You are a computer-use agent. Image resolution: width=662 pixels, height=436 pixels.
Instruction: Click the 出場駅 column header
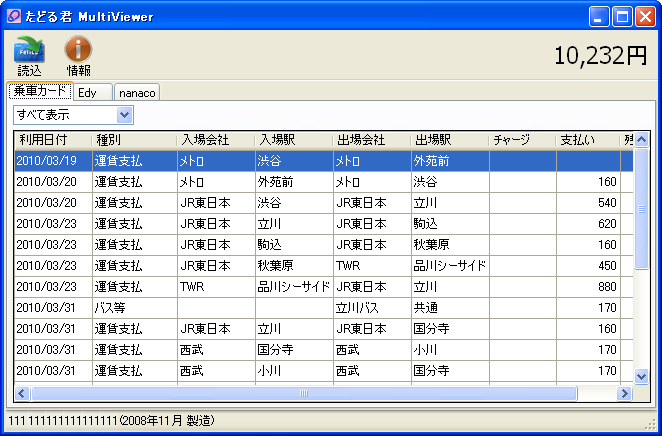click(450, 140)
